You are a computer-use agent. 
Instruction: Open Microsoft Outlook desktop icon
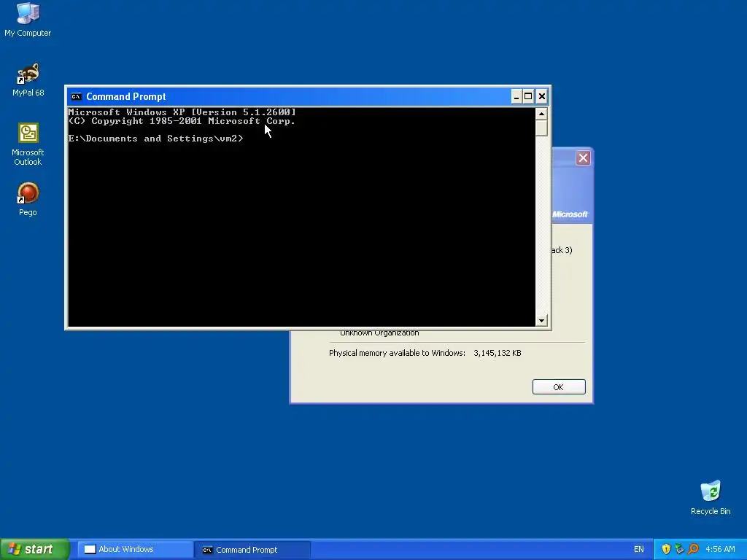pos(28,144)
